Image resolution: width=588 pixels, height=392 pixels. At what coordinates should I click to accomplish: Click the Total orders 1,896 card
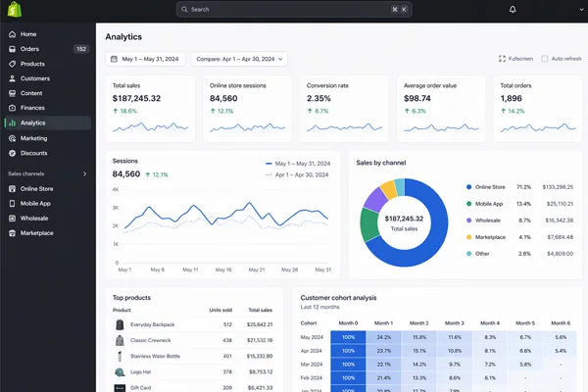click(x=538, y=109)
